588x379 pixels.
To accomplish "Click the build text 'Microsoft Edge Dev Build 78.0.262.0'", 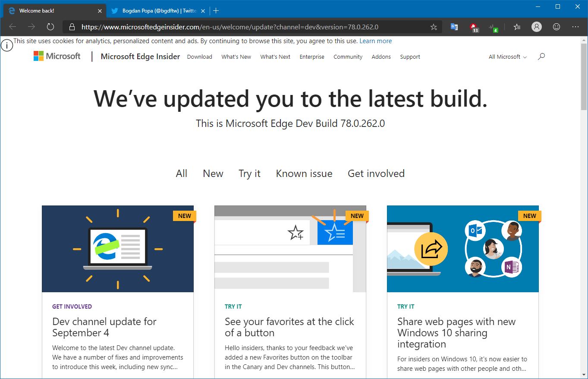I will [x=305, y=123].
